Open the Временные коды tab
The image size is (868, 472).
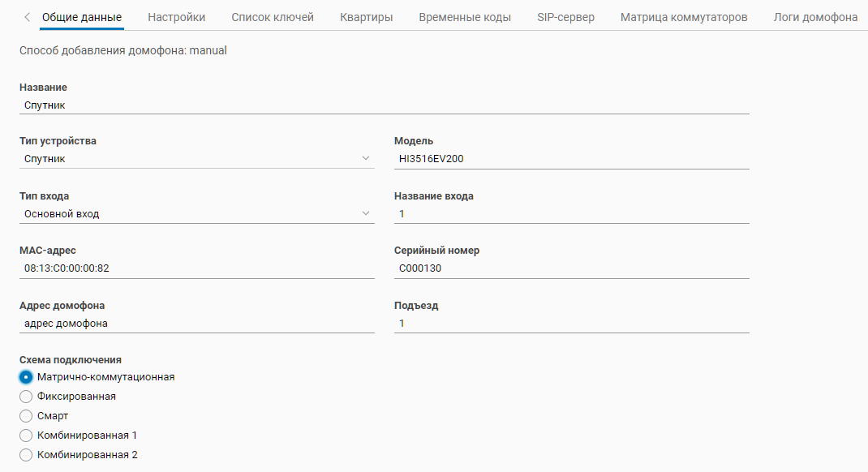[x=465, y=17]
